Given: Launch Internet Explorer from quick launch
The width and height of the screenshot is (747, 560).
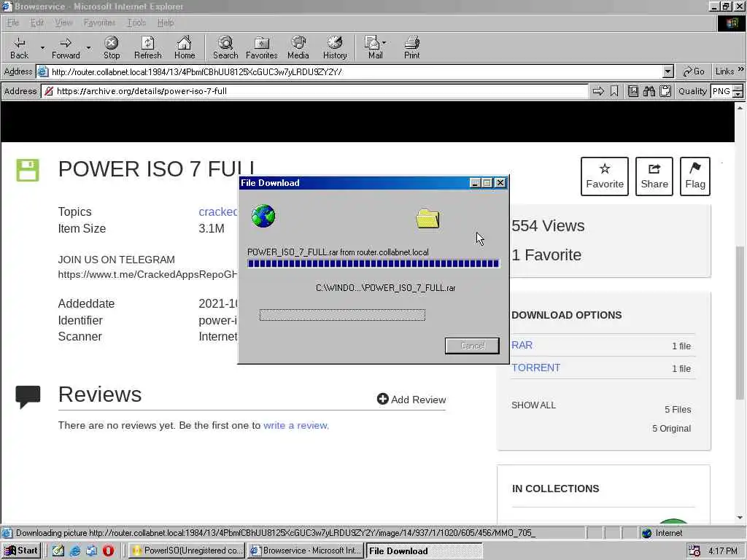Looking at the screenshot, I should point(75,551).
